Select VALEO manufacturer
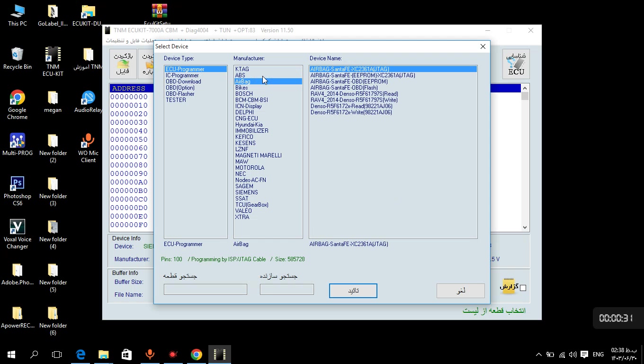Screen dimensions: 644x364 pos(268,211)
